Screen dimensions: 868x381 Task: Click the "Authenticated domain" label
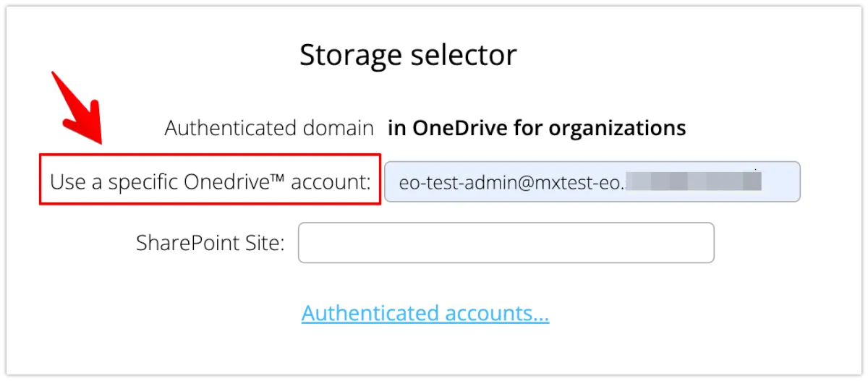click(269, 129)
